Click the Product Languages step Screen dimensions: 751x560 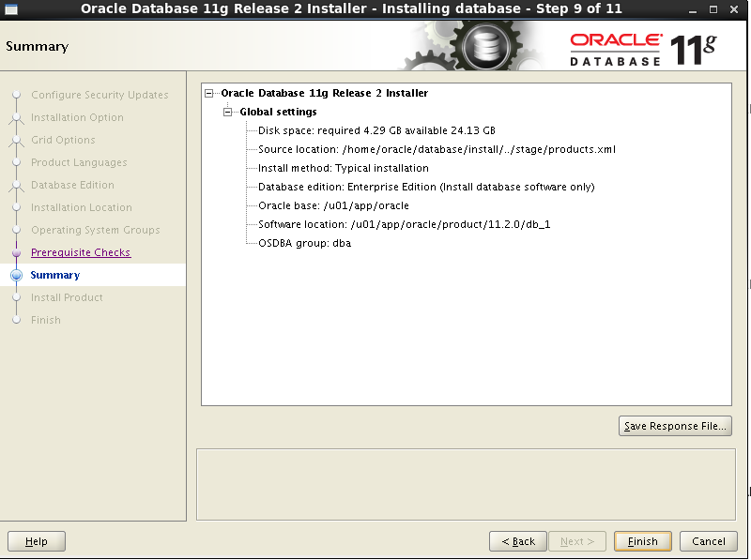click(79, 162)
